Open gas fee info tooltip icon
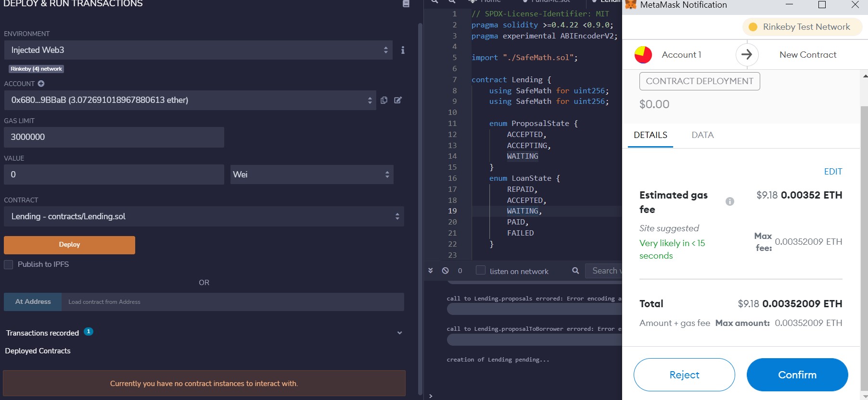 coord(730,201)
